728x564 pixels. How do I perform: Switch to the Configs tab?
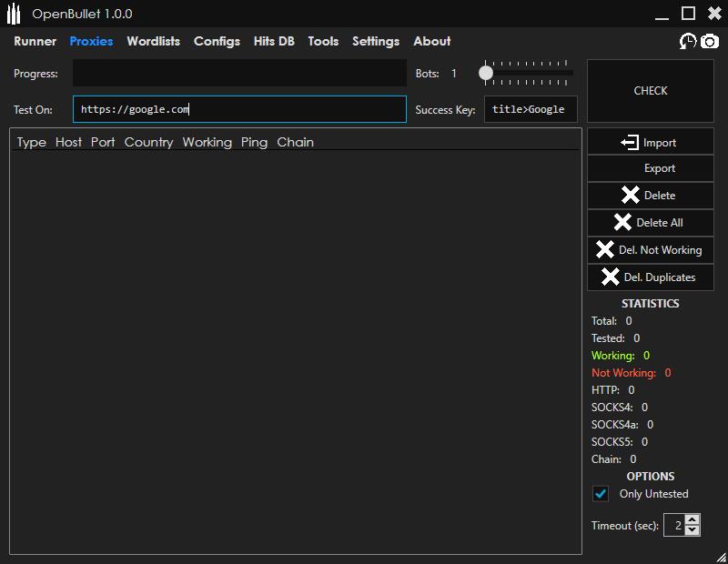pos(217,41)
